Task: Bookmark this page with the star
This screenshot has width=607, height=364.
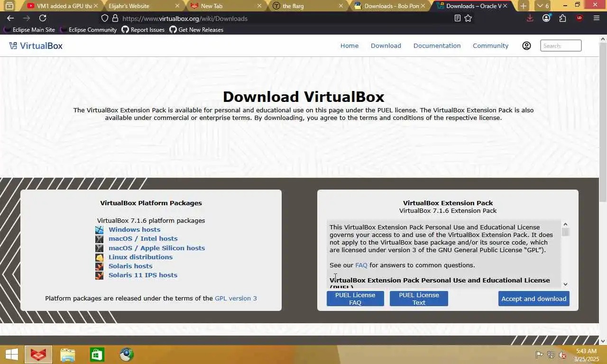Action: 468,18
